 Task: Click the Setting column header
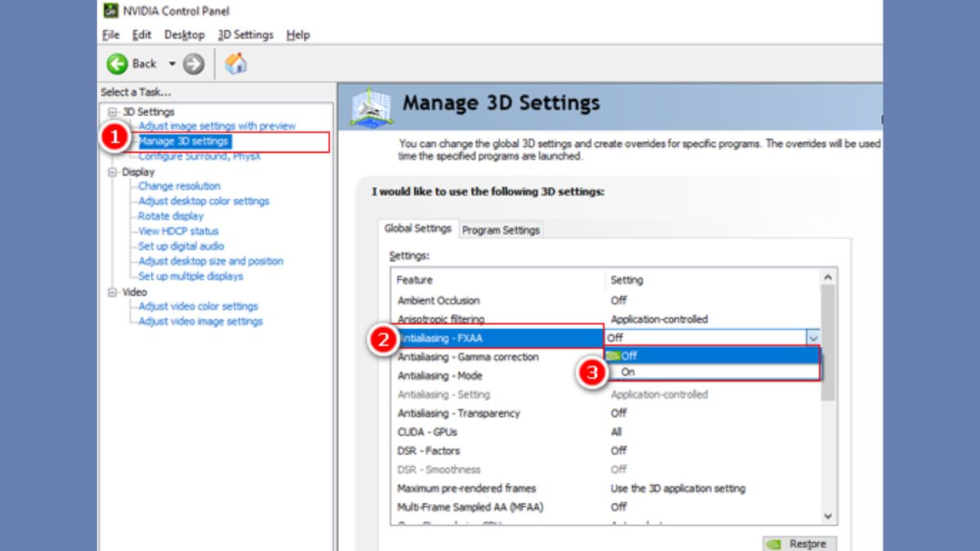pyautogui.click(x=712, y=280)
